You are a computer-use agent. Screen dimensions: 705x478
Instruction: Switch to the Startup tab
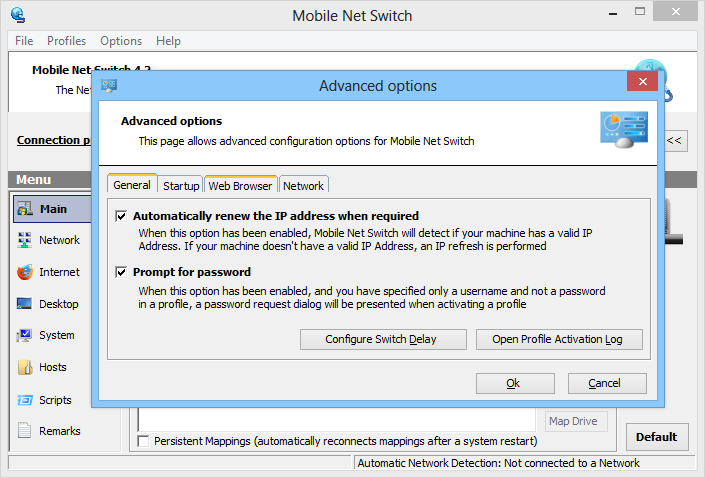[x=181, y=186]
